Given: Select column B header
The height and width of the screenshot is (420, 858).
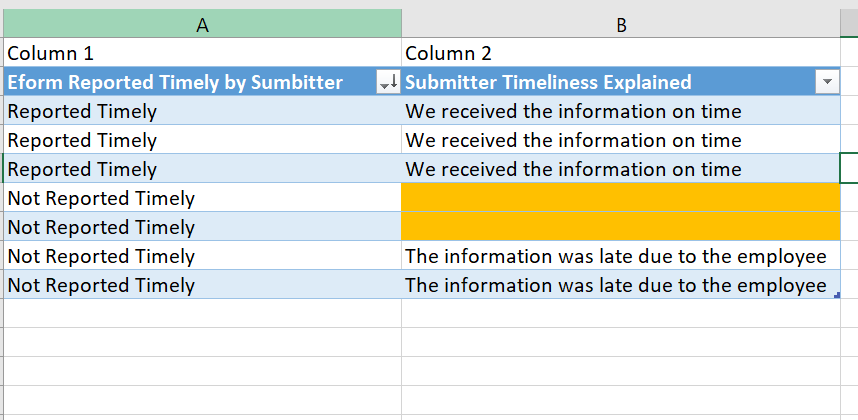Looking at the screenshot, I should [x=621, y=24].
